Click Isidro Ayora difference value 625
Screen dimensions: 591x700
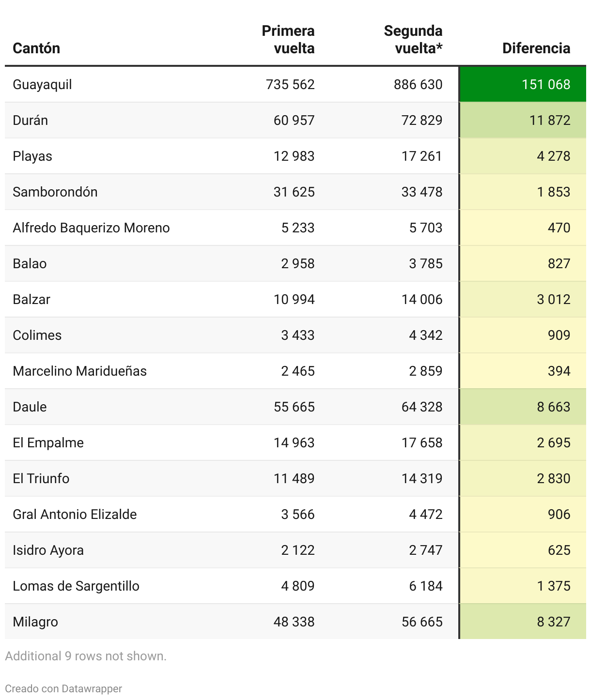559,550
